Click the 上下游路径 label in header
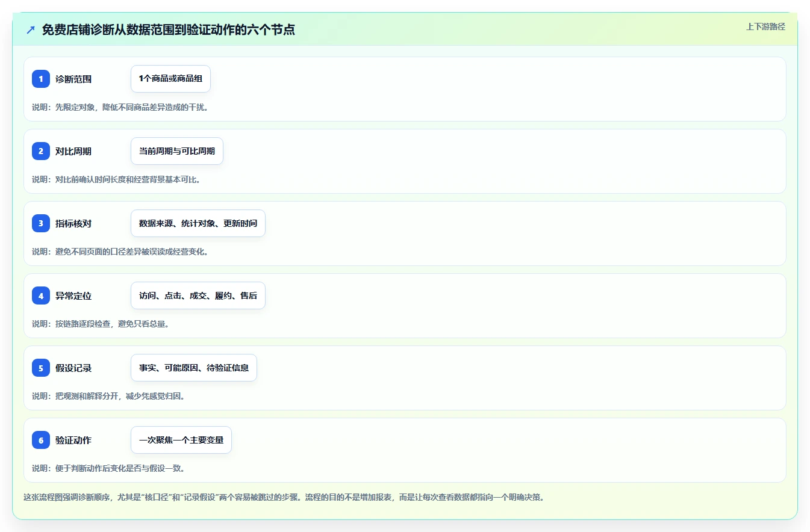 coord(765,26)
